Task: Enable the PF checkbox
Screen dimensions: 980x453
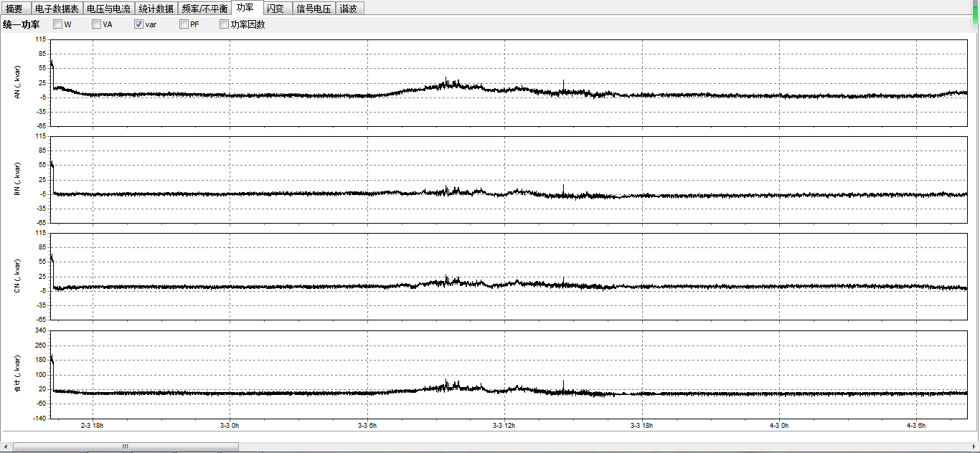Action: pos(184,24)
